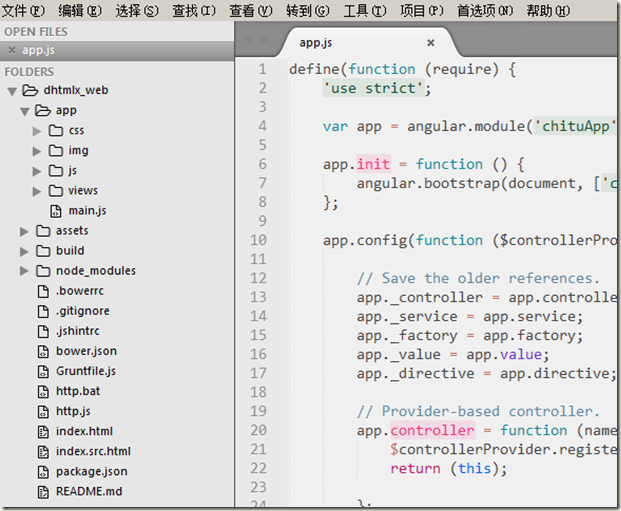Expand the js folder
Screen dimensions: 621x511
click(37, 171)
